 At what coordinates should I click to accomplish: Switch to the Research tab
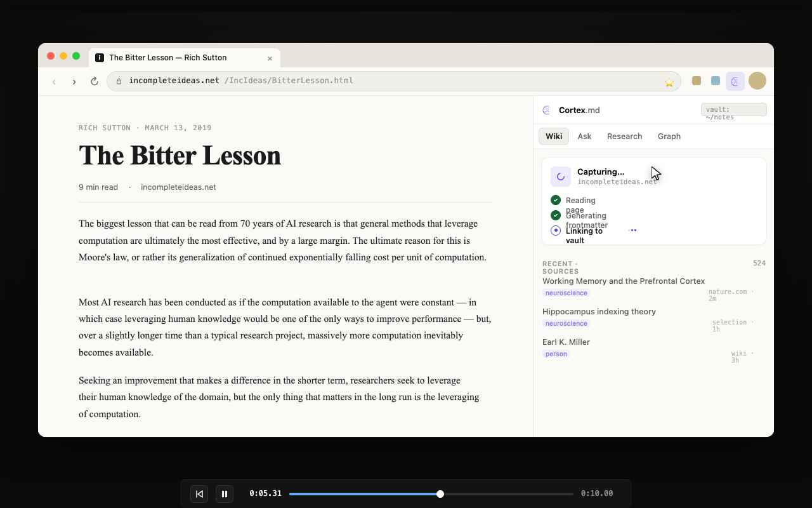point(624,136)
